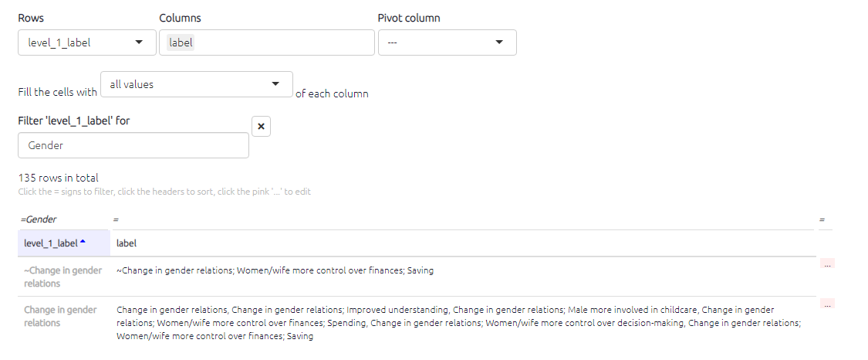The image size is (868, 360).
Task: Click the '=Gender' filter sign above level_1_label
Action: tap(39, 219)
